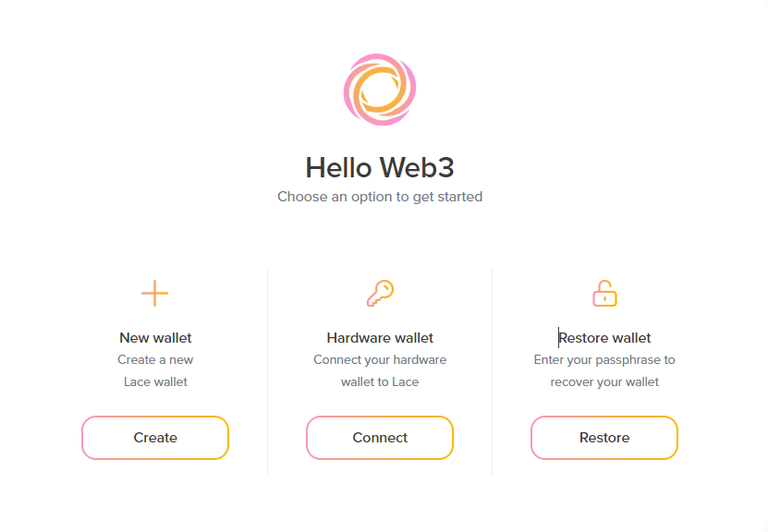Select the "Hardware wallet" title
Image resolution: width=768 pixels, height=532 pixels.
[380, 338]
